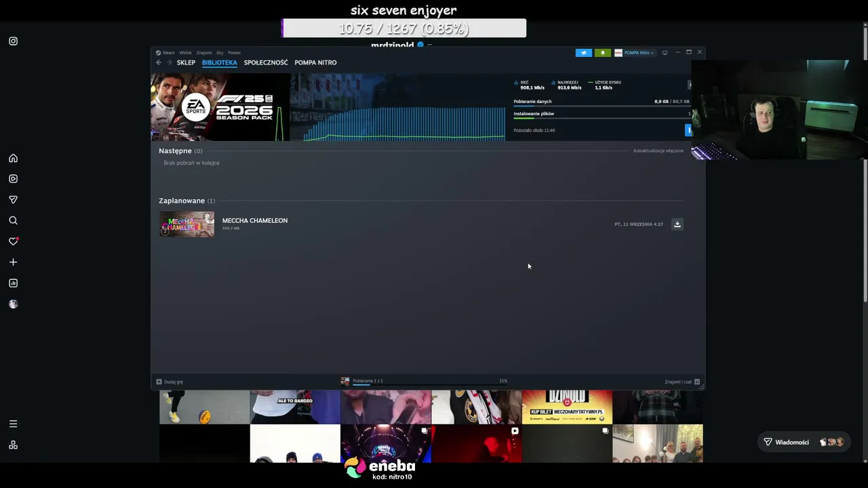Open Instagram Wiadomości messages button
This screenshot has height=488, width=868.
[x=804, y=443]
